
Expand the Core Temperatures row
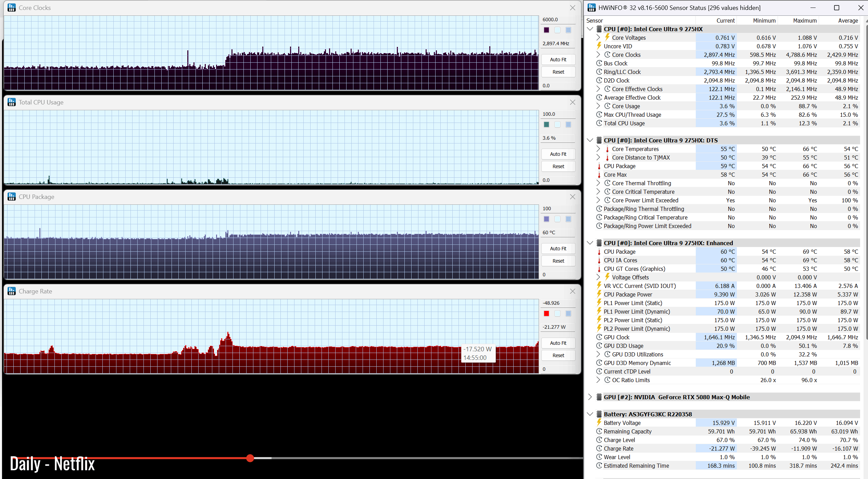(598, 149)
